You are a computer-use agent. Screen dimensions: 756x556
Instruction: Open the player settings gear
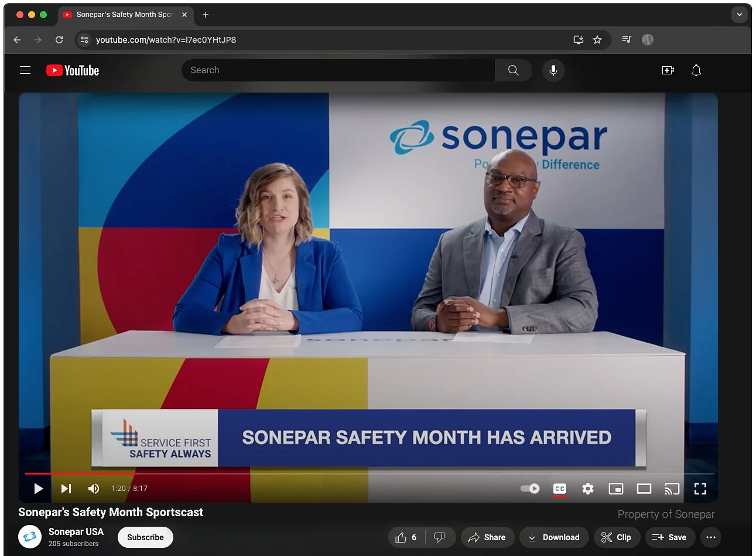[x=588, y=489]
